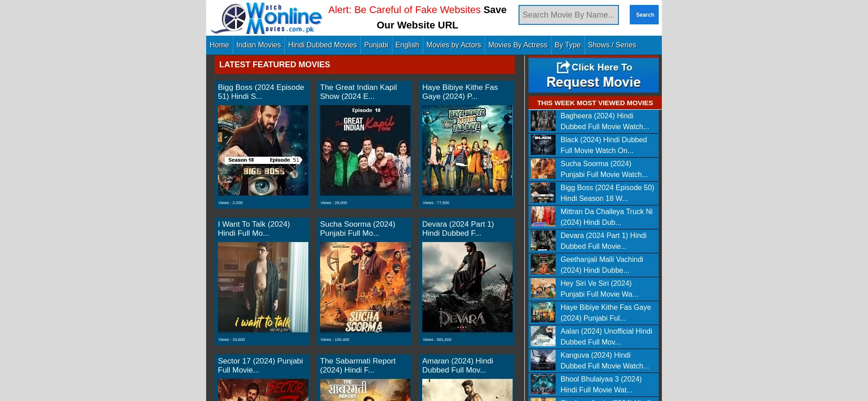This screenshot has width=868, height=401.
Task: Open Bigg Boss Episode 50 sidebar link
Action: point(607,193)
